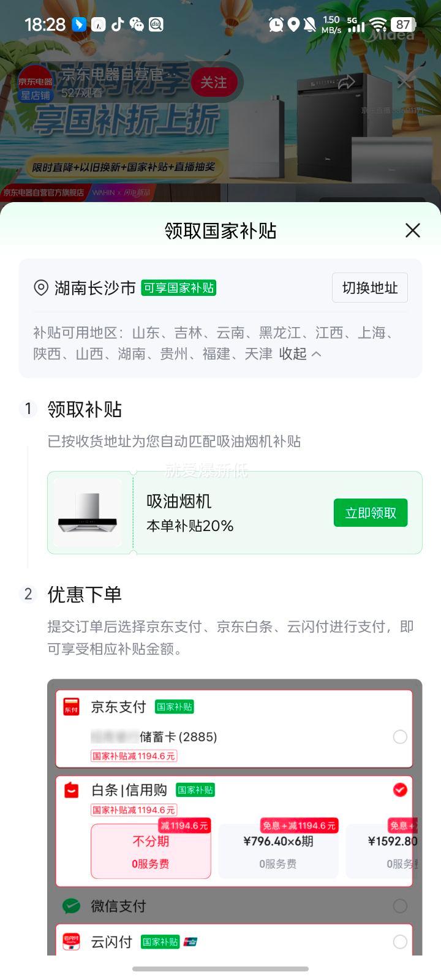Viewport: 441px width, 980px height.
Task: Select the 微信支付 radio button
Action: (400, 906)
